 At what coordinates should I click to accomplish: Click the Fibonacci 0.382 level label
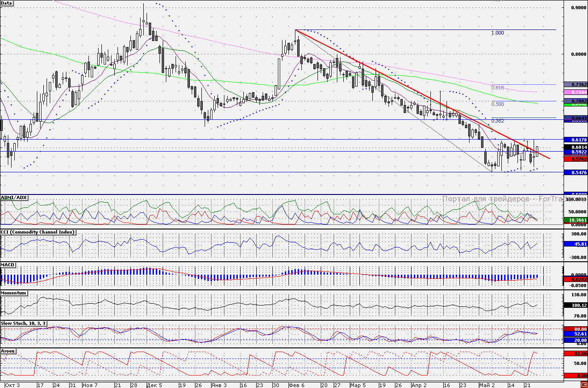click(x=497, y=121)
